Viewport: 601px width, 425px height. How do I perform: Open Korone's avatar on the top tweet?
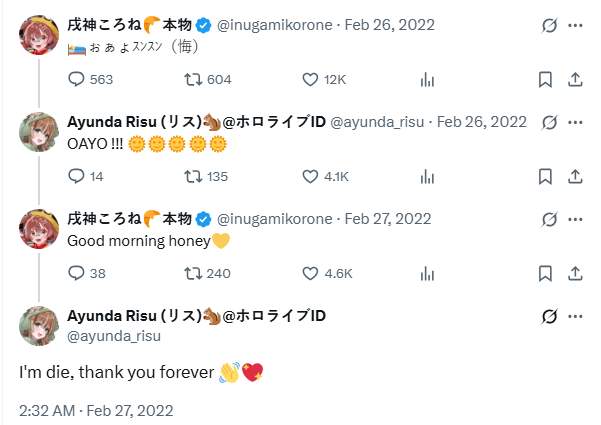tap(38, 32)
